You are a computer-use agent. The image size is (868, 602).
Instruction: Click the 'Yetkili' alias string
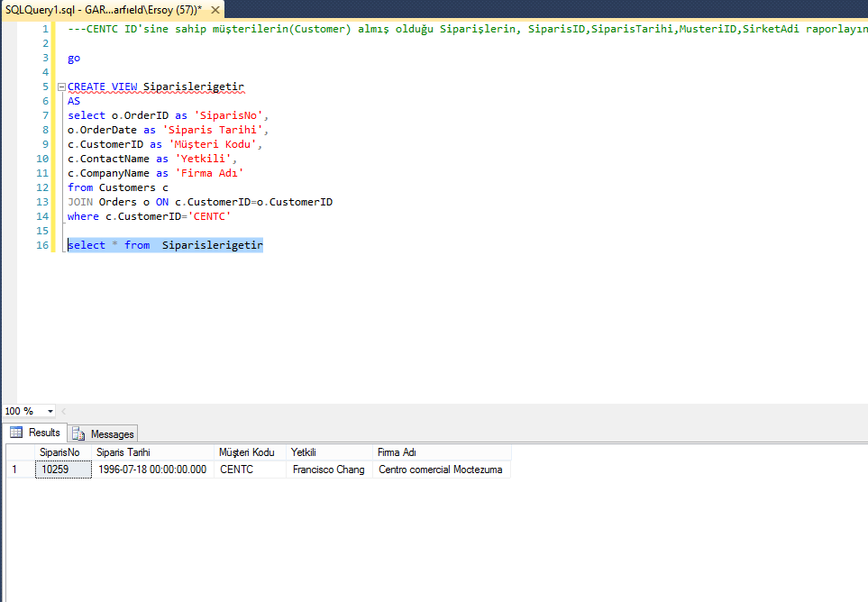pyautogui.click(x=203, y=159)
